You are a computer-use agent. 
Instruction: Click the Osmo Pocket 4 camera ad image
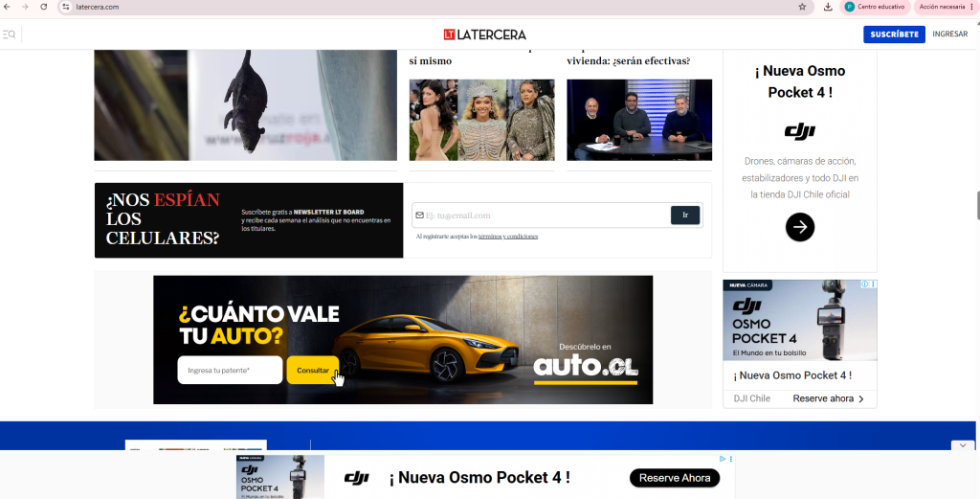point(800,320)
